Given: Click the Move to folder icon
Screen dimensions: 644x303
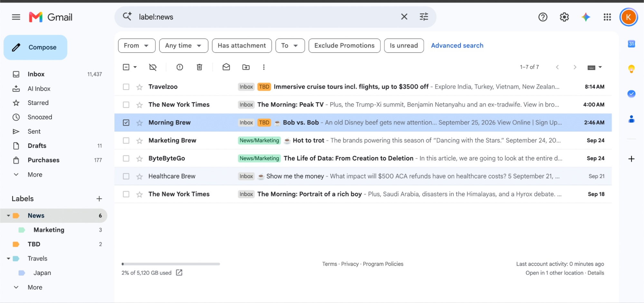Looking at the screenshot, I should pos(246,67).
